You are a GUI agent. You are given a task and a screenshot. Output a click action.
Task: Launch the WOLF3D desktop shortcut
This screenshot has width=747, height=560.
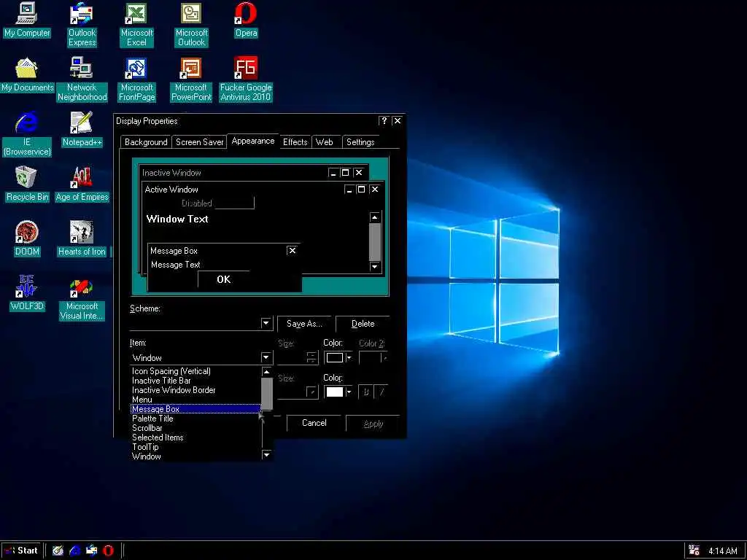click(27, 293)
